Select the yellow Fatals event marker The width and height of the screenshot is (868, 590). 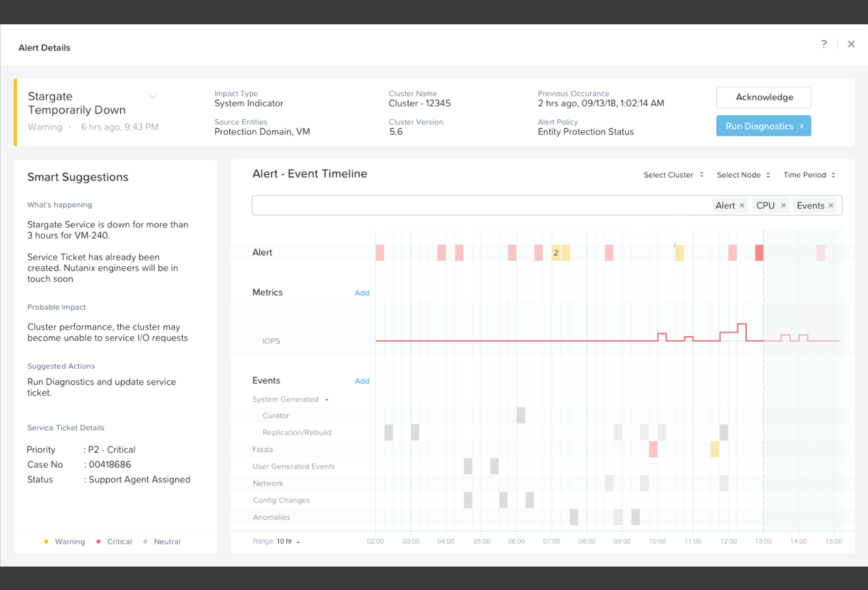[715, 449]
